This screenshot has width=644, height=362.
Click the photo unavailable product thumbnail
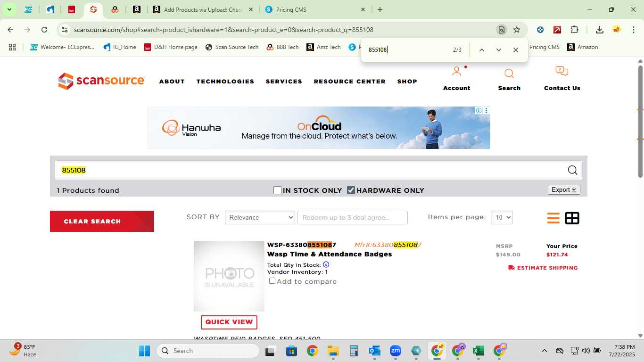click(229, 276)
